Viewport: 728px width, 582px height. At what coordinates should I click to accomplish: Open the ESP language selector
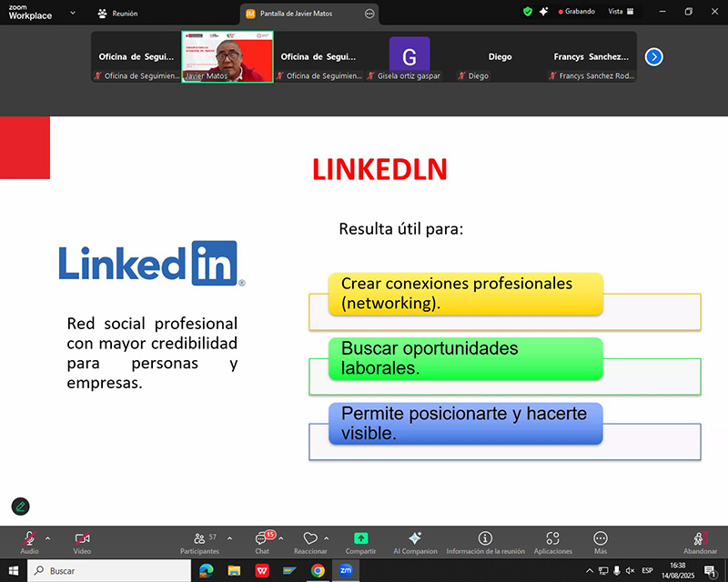647,570
